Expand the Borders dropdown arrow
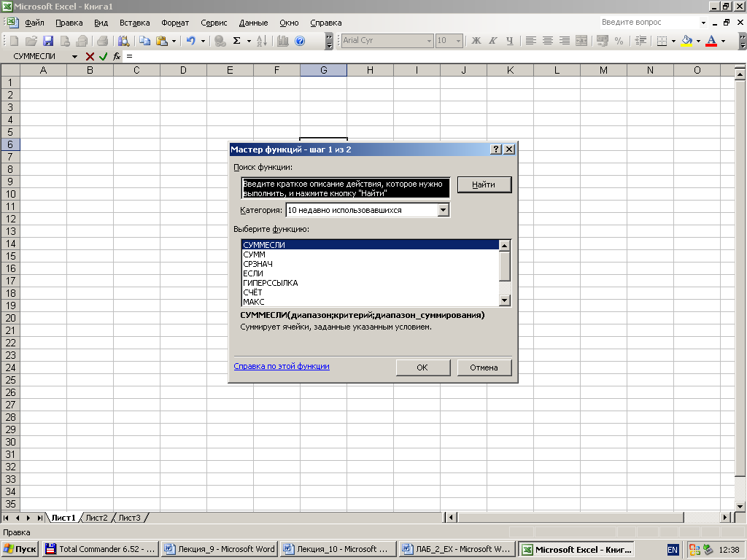The height and width of the screenshot is (560, 747). click(x=673, y=41)
